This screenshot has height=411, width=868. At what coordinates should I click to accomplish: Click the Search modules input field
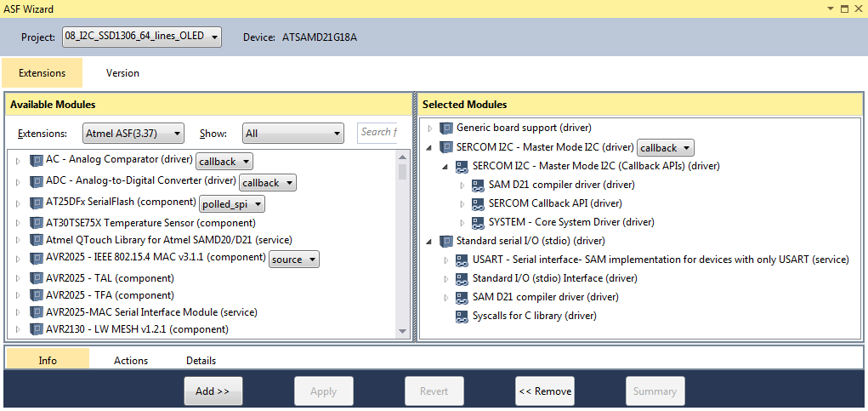pyautogui.click(x=378, y=133)
